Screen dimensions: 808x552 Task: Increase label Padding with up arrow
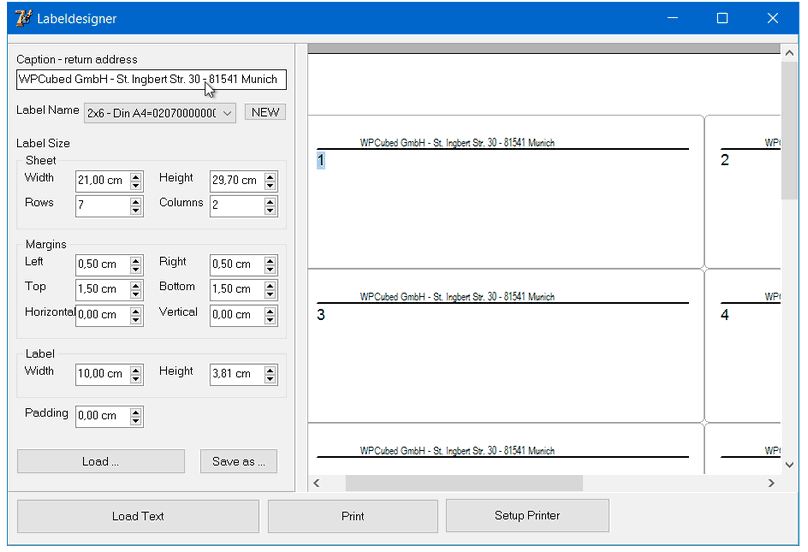coord(136,411)
